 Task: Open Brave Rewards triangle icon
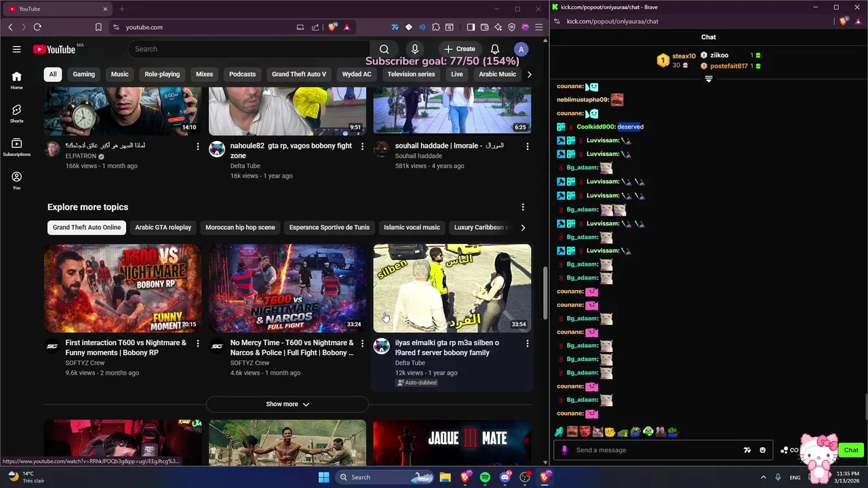click(347, 27)
